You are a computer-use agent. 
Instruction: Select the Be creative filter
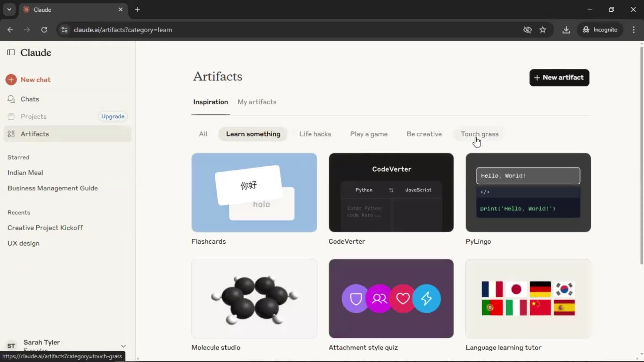424,134
